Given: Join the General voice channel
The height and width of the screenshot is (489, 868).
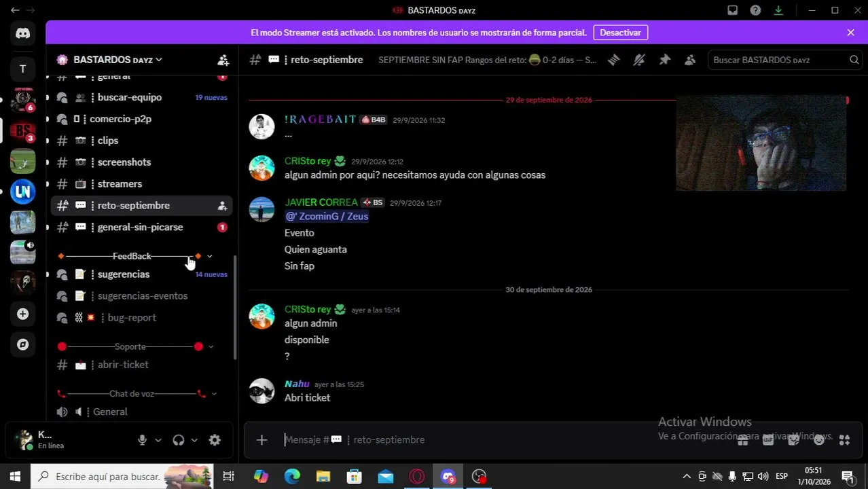Looking at the screenshot, I should (x=141, y=412).
